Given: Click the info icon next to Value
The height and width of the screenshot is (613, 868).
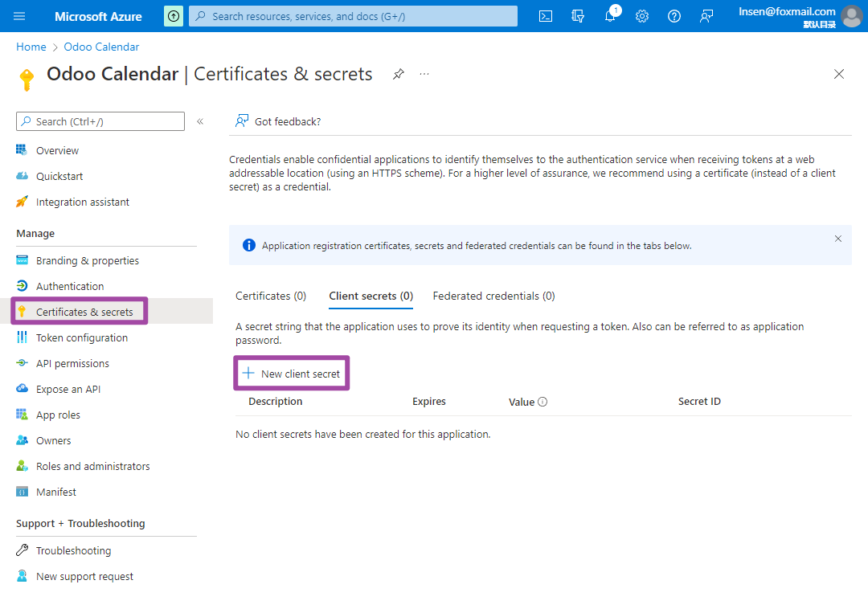Looking at the screenshot, I should [542, 402].
